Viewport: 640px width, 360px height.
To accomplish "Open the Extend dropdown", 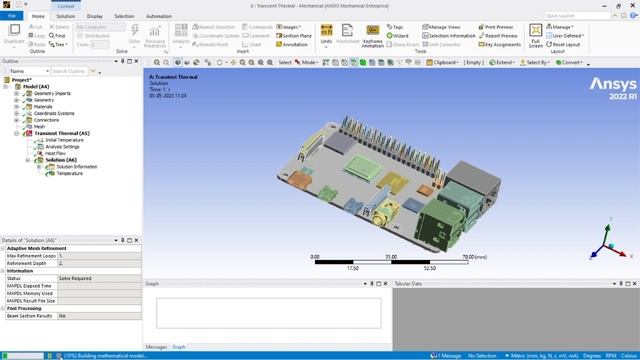I will click(x=502, y=62).
